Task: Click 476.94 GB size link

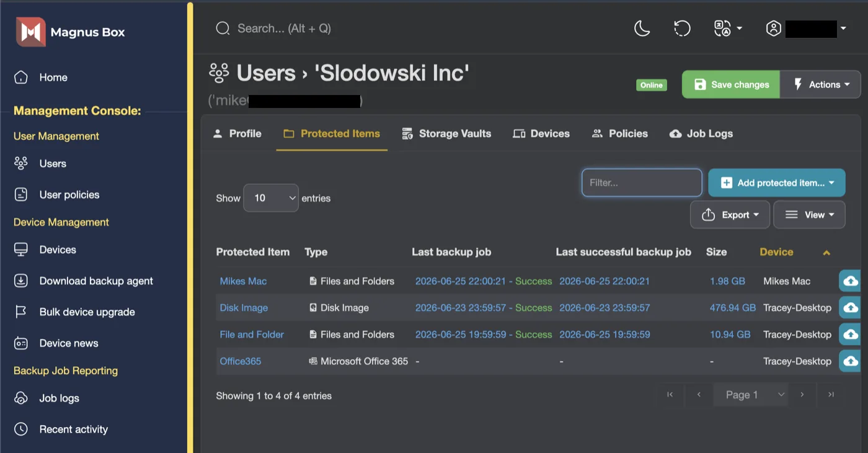Action: tap(733, 308)
